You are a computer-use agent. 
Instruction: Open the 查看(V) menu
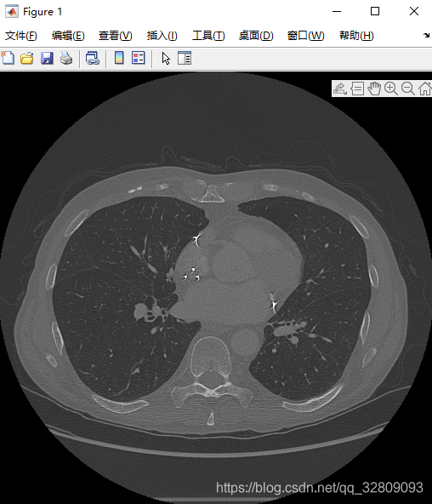[x=115, y=36]
